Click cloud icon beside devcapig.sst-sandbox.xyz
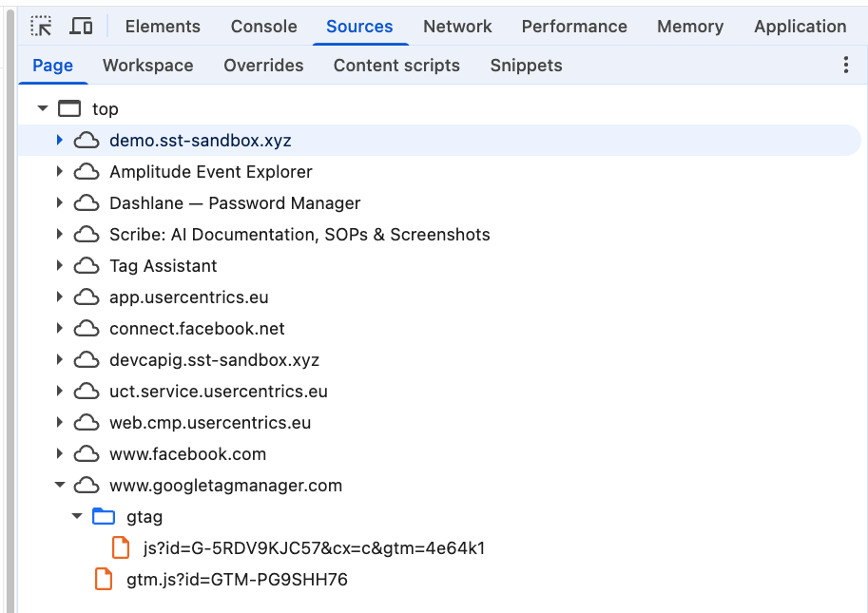 (87, 359)
